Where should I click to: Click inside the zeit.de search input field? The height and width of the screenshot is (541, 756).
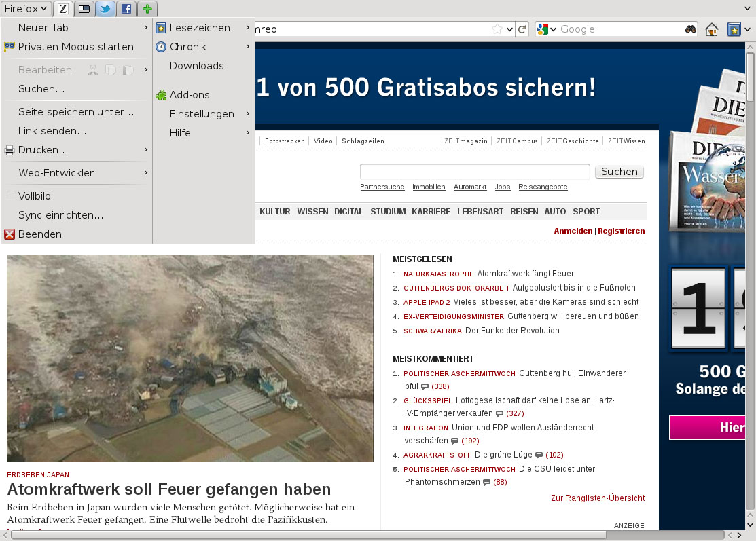[x=475, y=171]
